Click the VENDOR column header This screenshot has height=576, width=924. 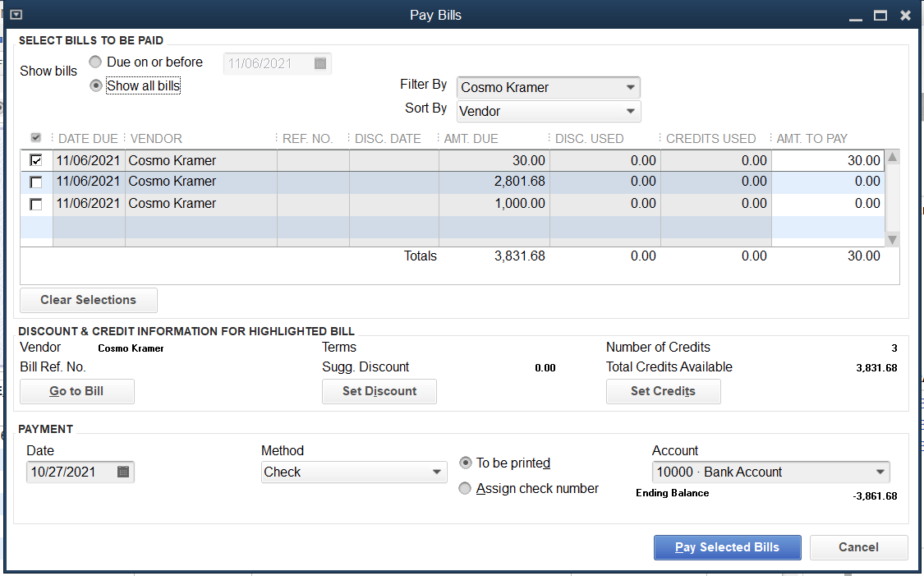coord(156,139)
